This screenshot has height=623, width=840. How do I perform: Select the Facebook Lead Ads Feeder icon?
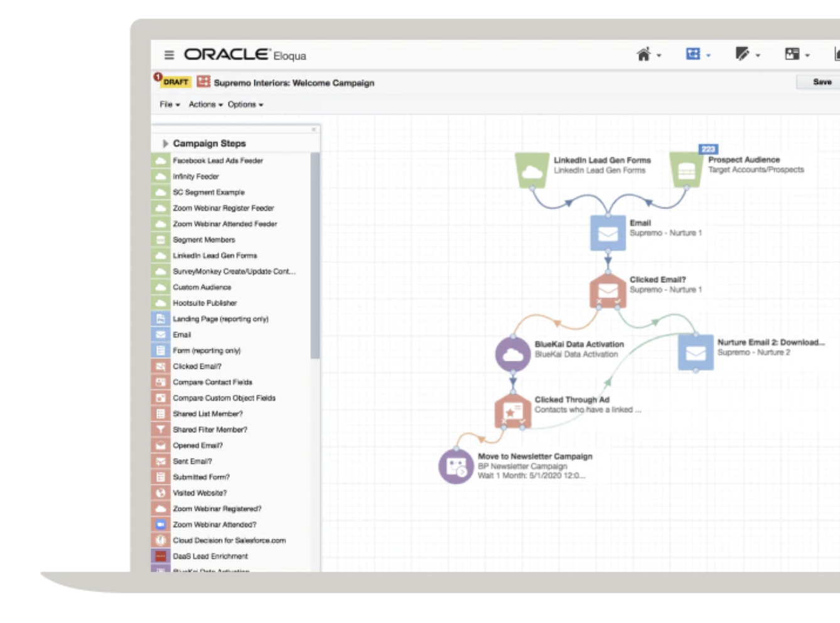pos(161,161)
